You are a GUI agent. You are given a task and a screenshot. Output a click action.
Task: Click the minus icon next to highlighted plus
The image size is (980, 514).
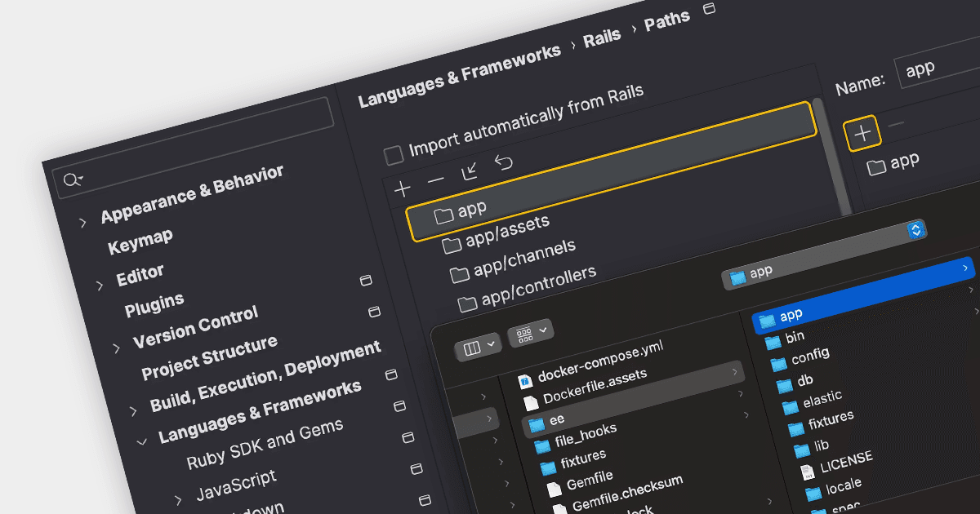pos(896,125)
